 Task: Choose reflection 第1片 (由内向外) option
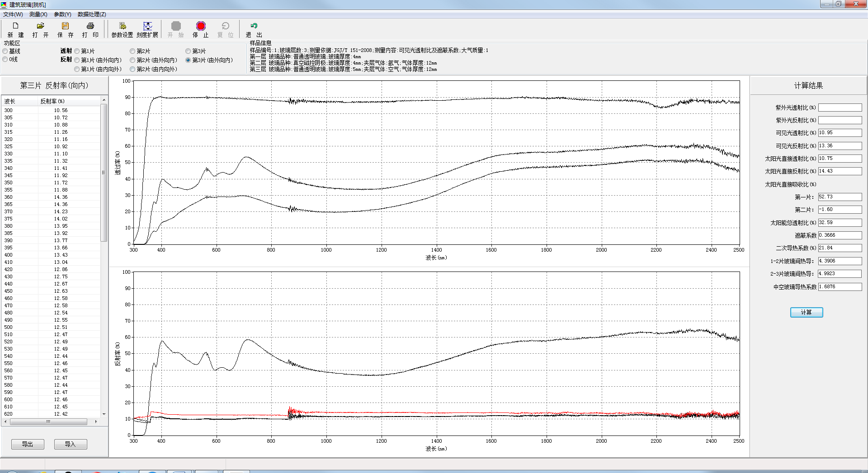coord(77,70)
